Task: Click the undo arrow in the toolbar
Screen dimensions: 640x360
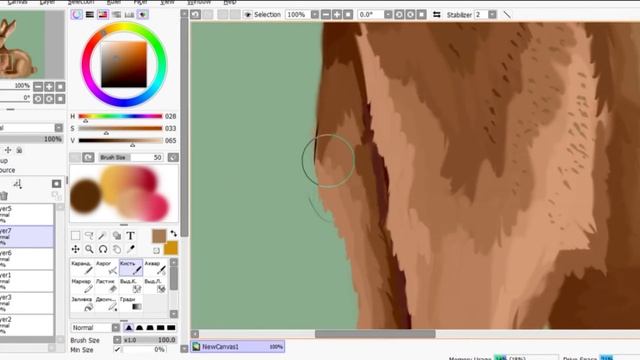Action: [x=196, y=15]
